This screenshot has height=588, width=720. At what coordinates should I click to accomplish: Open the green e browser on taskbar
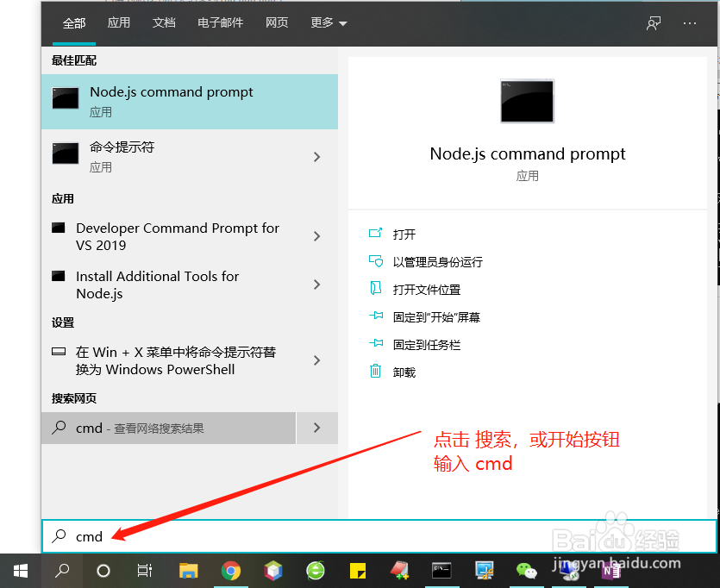(x=316, y=571)
